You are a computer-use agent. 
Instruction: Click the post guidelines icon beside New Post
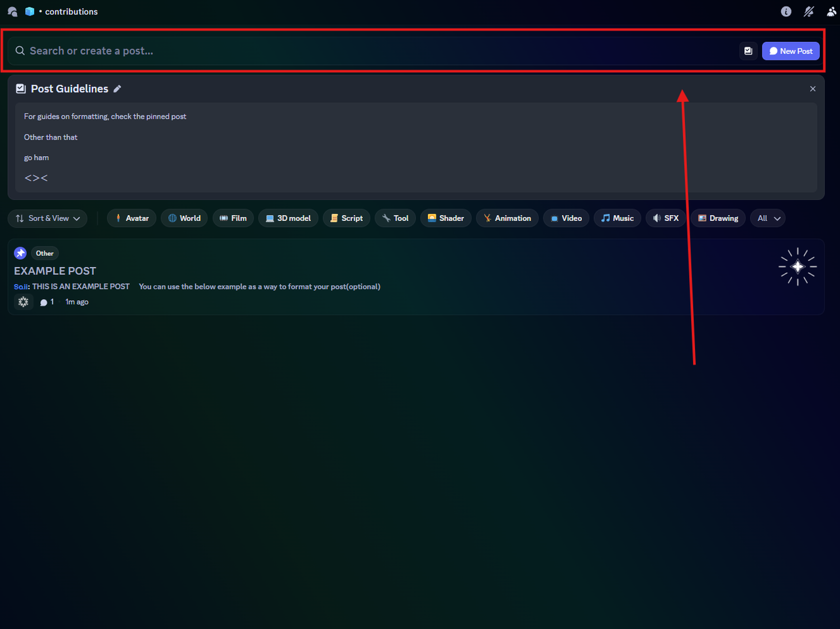point(748,51)
